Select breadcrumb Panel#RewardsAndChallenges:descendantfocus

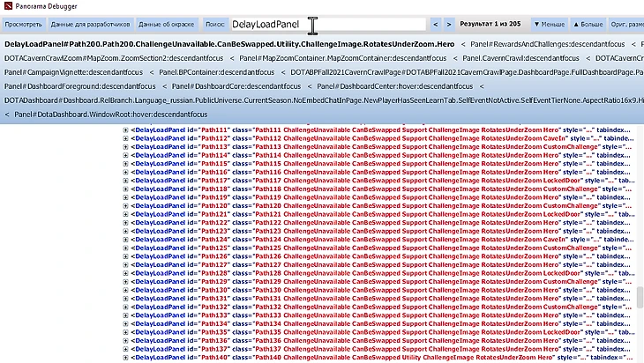(548, 44)
